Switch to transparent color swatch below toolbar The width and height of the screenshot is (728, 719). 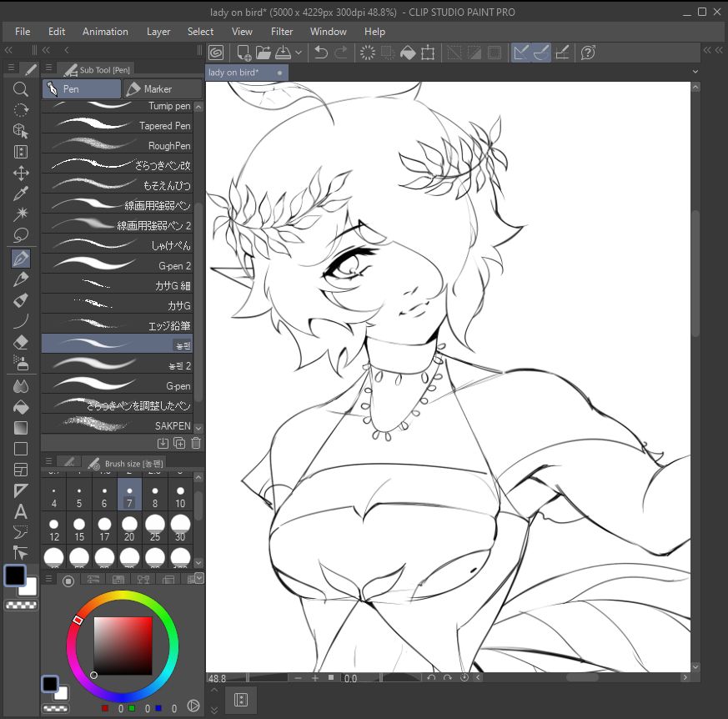coord(21,606)
